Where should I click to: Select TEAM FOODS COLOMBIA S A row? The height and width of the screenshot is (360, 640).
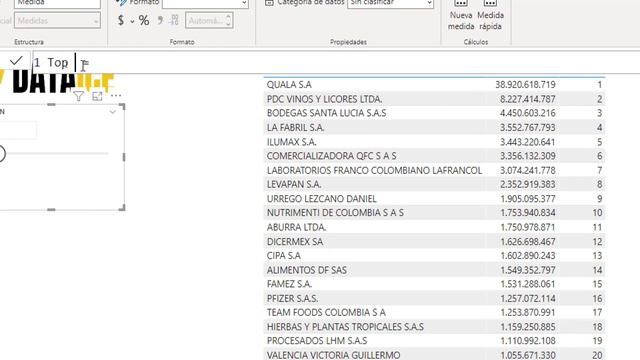coord(434,312)
